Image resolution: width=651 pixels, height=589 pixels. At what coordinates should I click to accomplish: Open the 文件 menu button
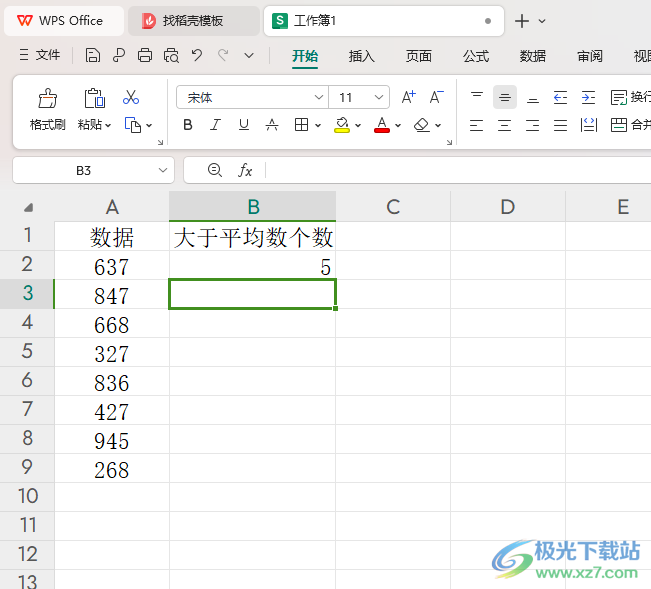(40, 55)
